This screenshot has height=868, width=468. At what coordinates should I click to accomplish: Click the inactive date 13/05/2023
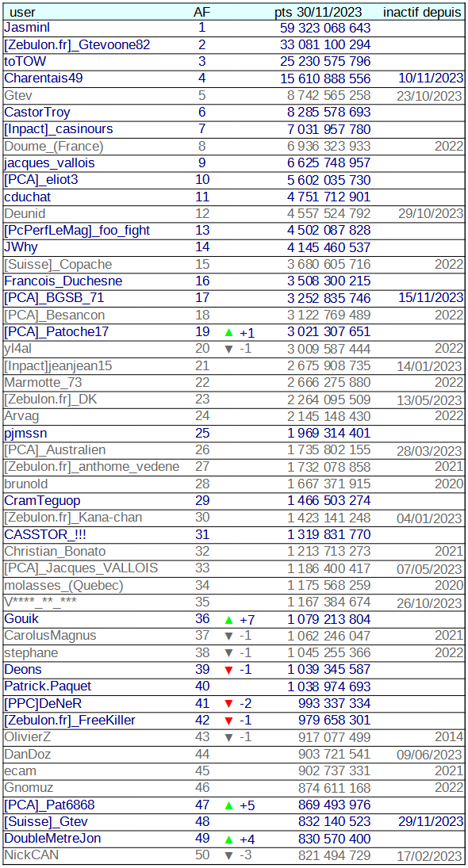pos(429,400)
